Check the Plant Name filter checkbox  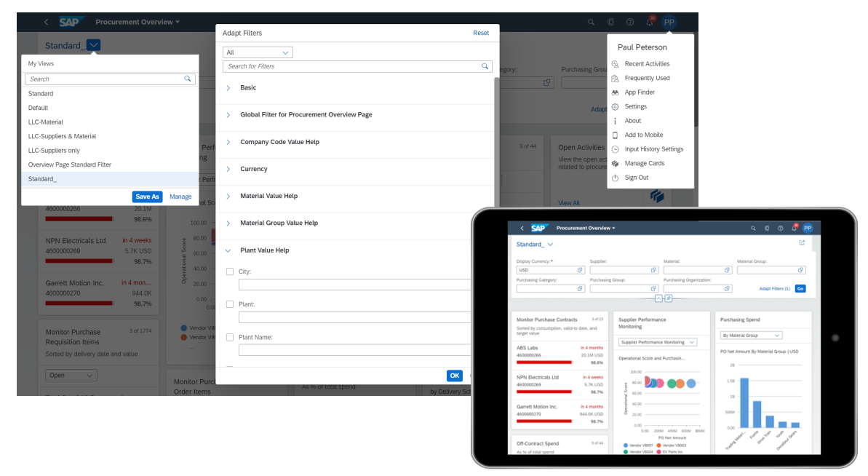point(230,337)
